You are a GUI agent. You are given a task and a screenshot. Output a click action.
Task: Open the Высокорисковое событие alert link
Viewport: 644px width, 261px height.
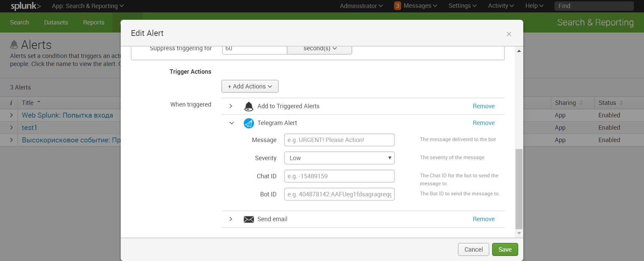coord(71,140)
